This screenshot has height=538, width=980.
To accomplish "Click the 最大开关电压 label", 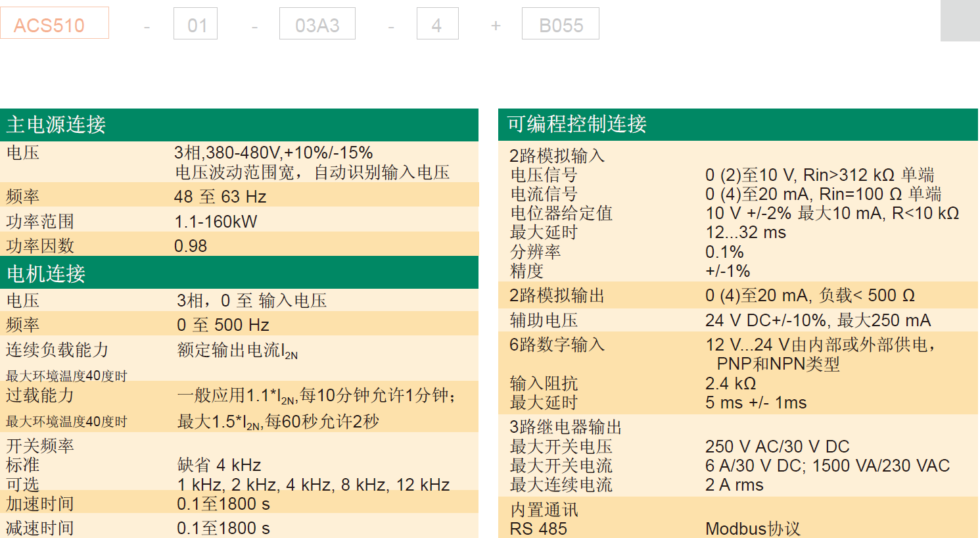I will pyautogui.click(x=561, y=447).
